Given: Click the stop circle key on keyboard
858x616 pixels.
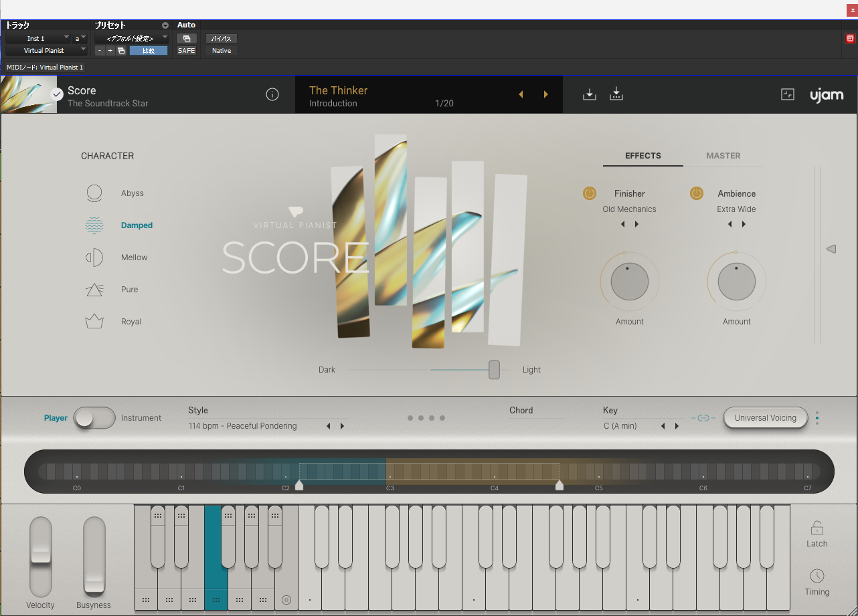Looking at the screenshot, I should (x=286, y=600).
